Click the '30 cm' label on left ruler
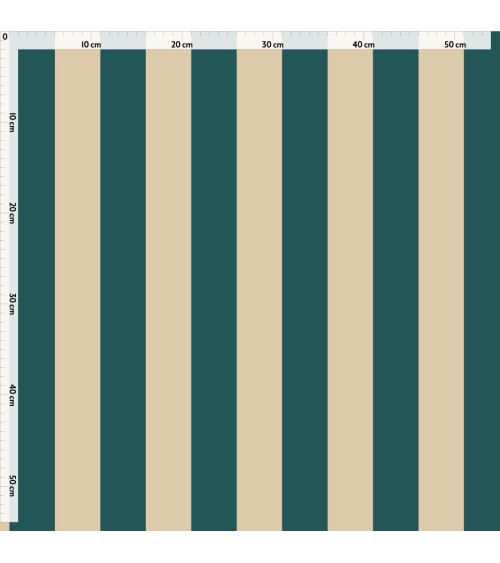 tap(12, 304)
